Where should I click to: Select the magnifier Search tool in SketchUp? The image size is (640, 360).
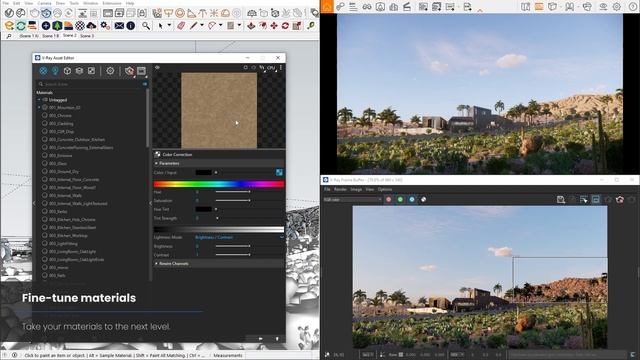click(146, 26)
